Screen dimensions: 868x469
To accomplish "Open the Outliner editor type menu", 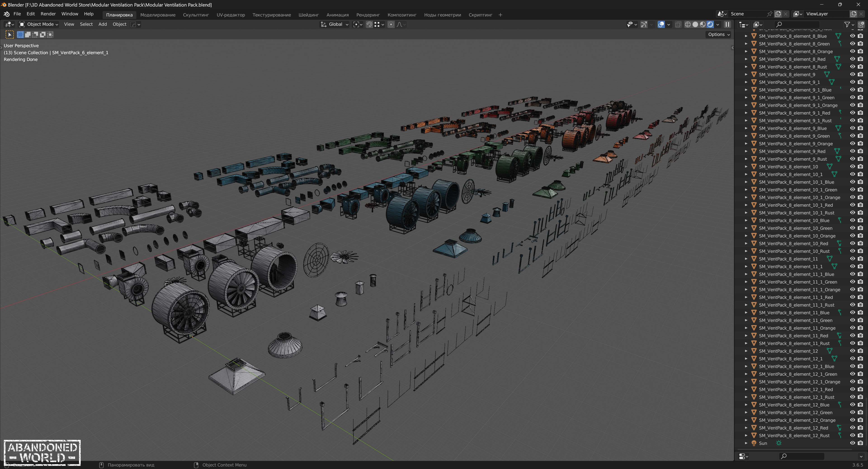I will [743, 24].
